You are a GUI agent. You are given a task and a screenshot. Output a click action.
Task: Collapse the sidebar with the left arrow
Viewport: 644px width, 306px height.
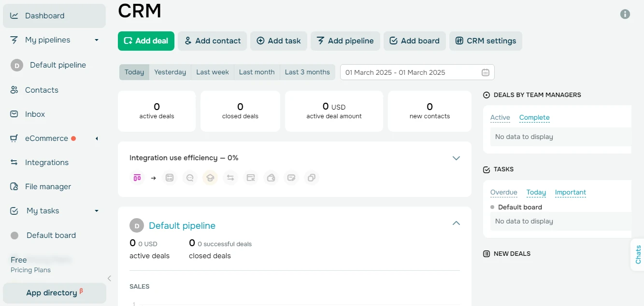pyautogui.click(x=109, y=278)
